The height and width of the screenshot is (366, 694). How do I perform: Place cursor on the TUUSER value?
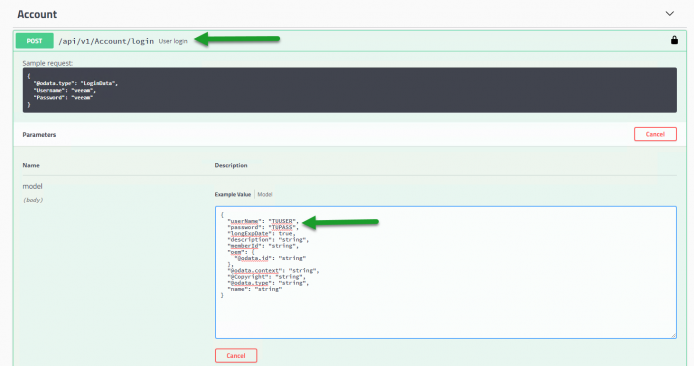point(283,221)
